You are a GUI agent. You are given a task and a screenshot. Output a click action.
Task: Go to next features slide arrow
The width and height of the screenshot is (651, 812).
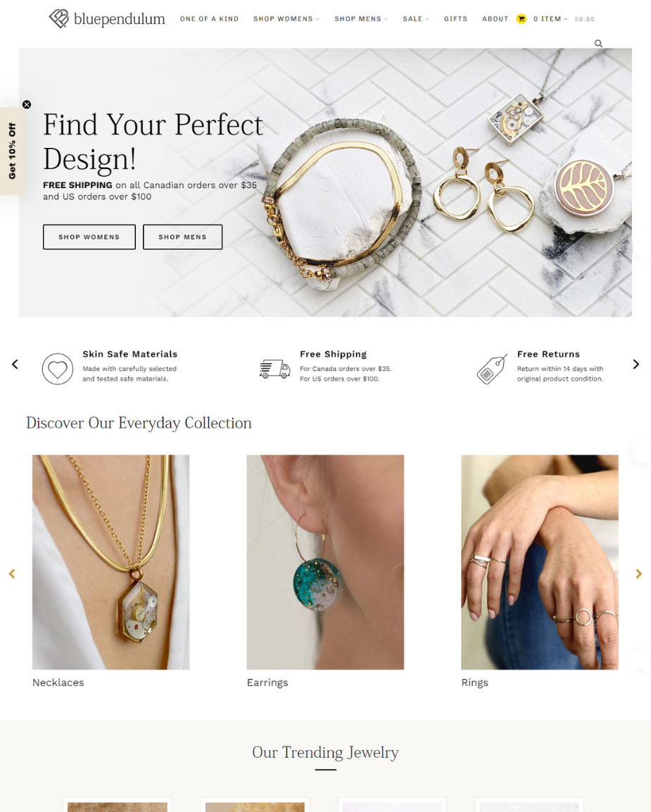pyautogui.click(x=636, y=364)
